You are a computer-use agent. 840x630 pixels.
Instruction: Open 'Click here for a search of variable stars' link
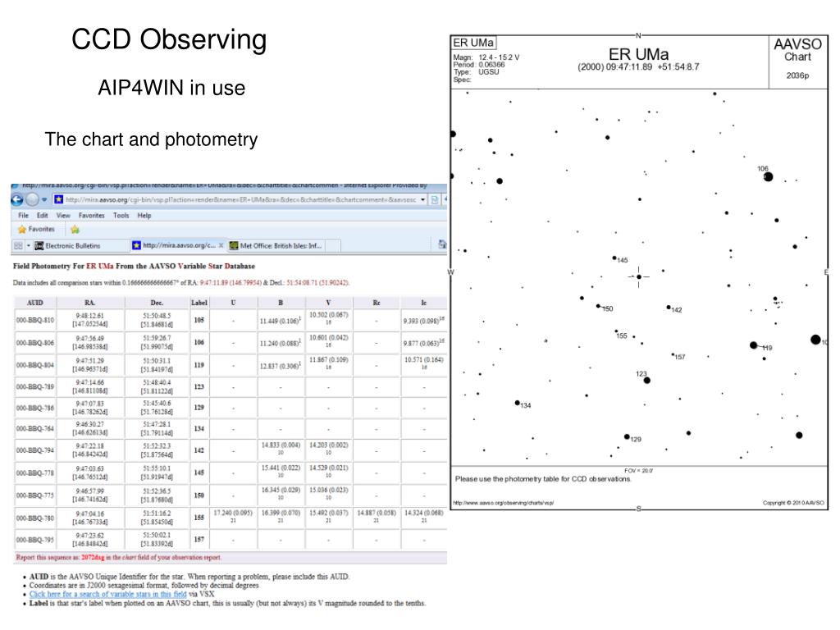coord(108,594)
